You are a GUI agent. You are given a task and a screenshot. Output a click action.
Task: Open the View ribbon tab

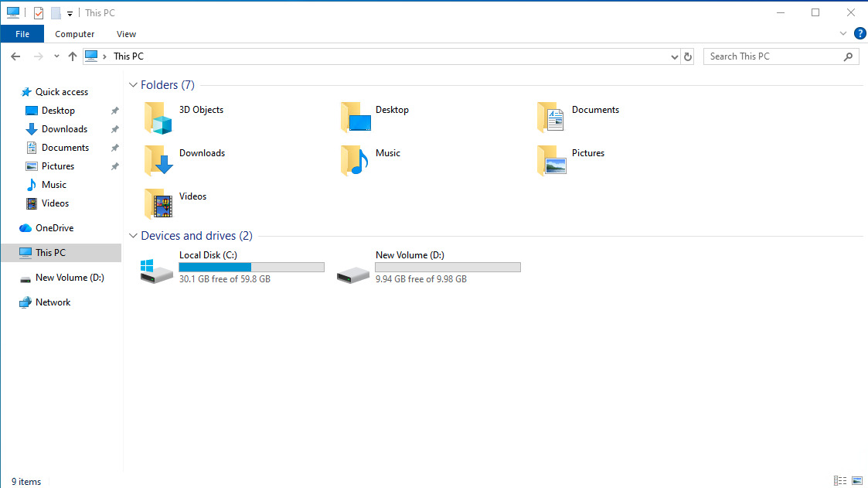pyautogui.click(x=126, y=34)
